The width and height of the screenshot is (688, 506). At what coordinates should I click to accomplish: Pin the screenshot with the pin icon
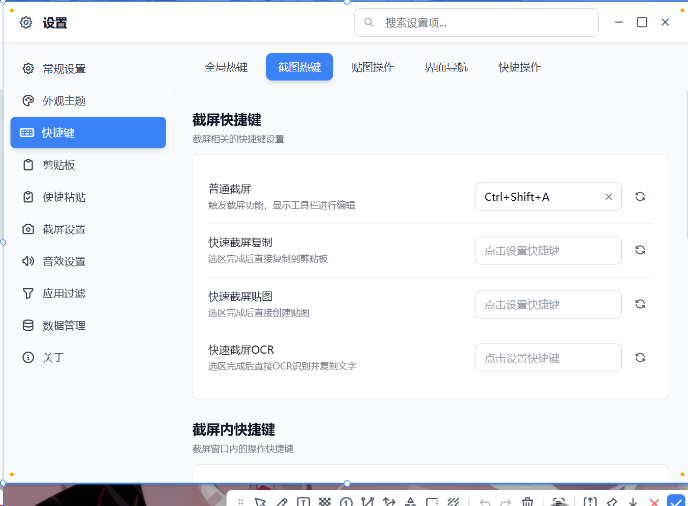click(612, 502)
